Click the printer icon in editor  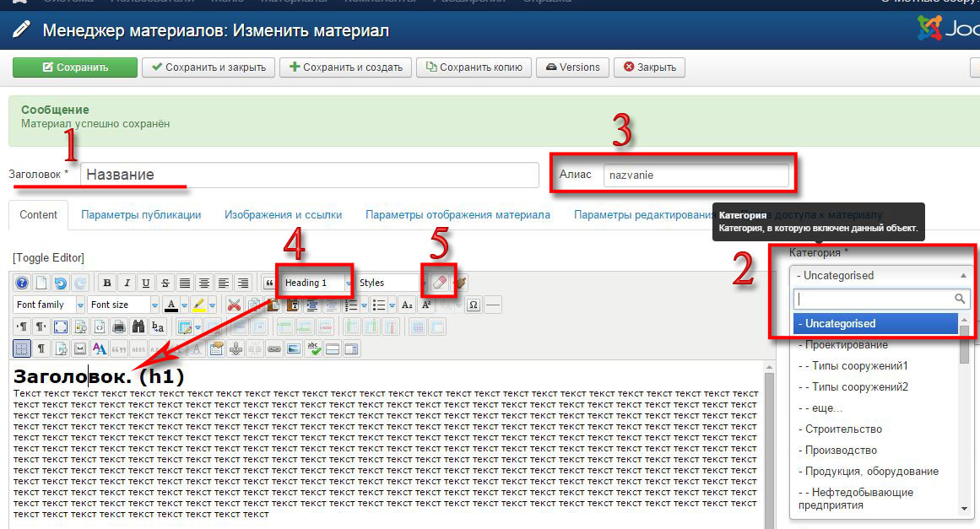[x=119, y=327]
